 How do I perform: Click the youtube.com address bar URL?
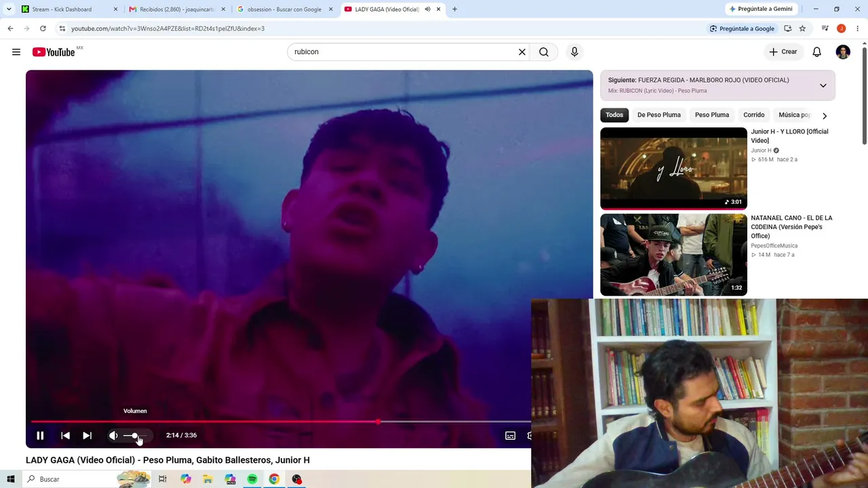point(167,28)
